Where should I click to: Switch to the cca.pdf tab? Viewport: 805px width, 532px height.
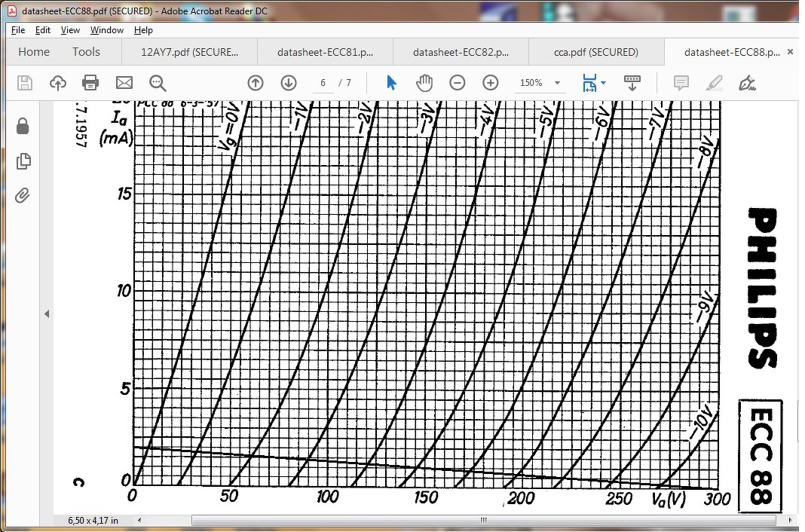tap(596, 52)
